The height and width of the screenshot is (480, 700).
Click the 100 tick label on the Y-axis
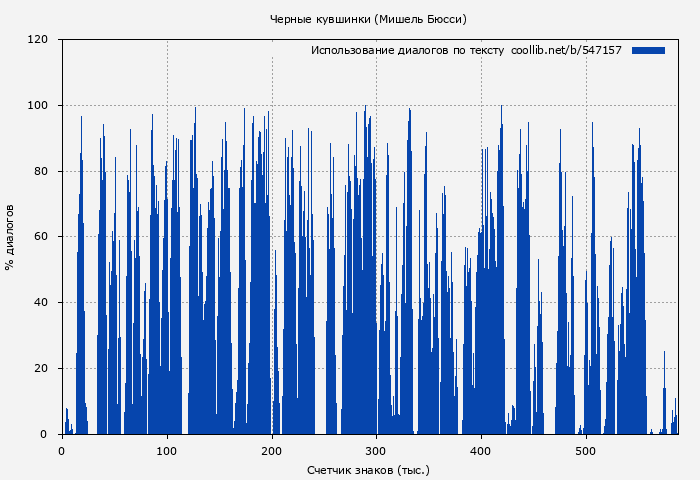(x=38, y=106)
